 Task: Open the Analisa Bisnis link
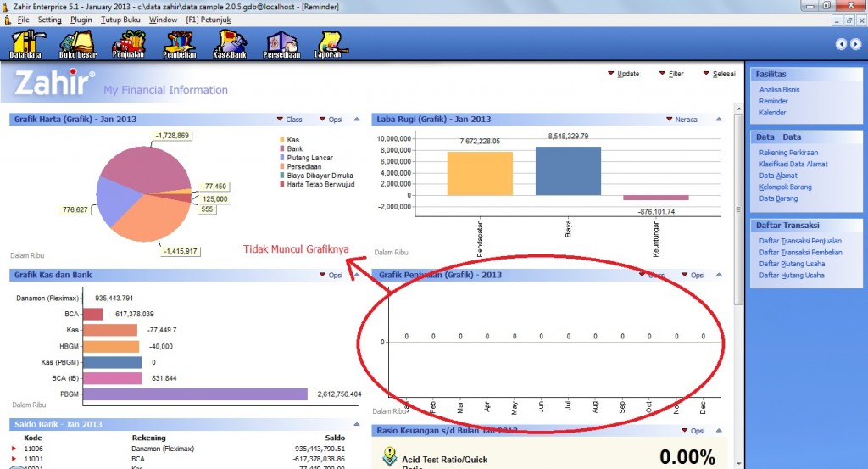coord(779,89)
